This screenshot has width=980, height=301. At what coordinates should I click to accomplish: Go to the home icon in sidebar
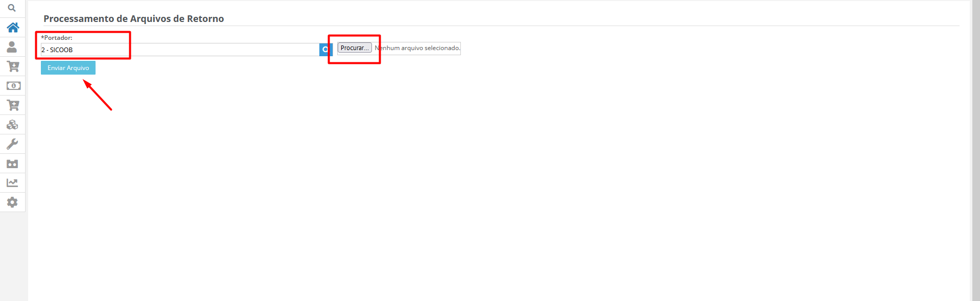(x=13, y=27)
